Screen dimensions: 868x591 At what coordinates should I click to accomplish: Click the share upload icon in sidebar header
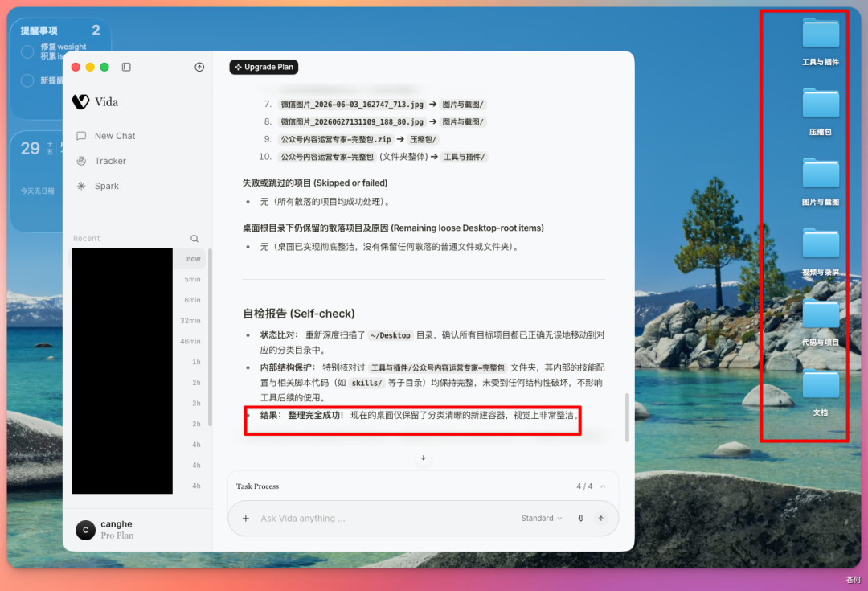(x=199, y=67)
